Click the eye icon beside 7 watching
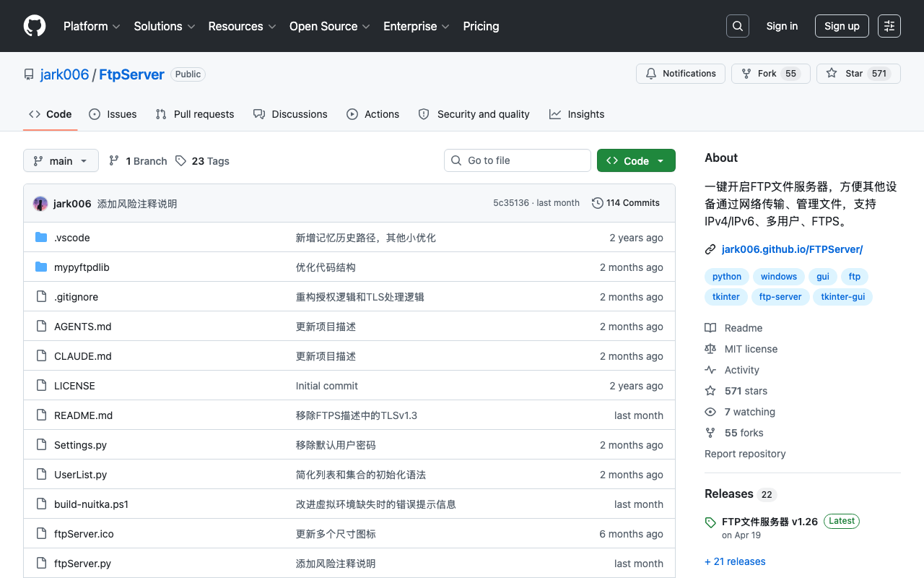Screen dimensions: 924x578 pos(710,412)
